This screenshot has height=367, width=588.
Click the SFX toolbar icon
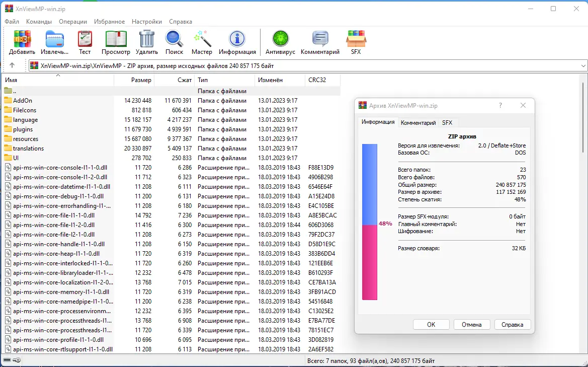(x=356, y=39)
